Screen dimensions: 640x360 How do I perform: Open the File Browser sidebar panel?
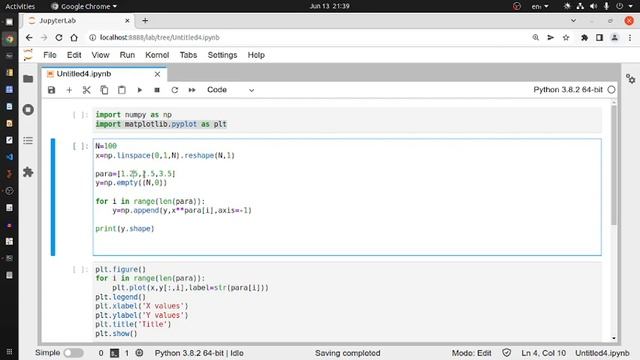28,79
